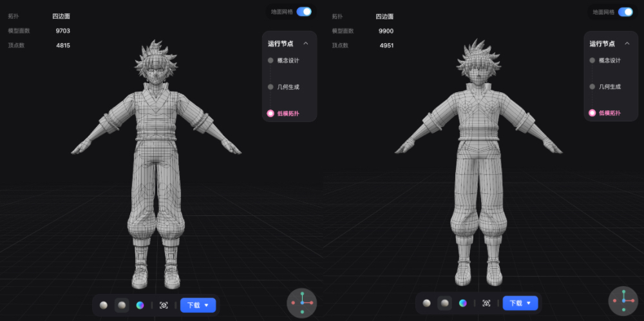Image resolution: width=644 pixels, height=321 pixels.
Task: Open 下载 dropdown in left viewer
Action: [x=198, y=305]
